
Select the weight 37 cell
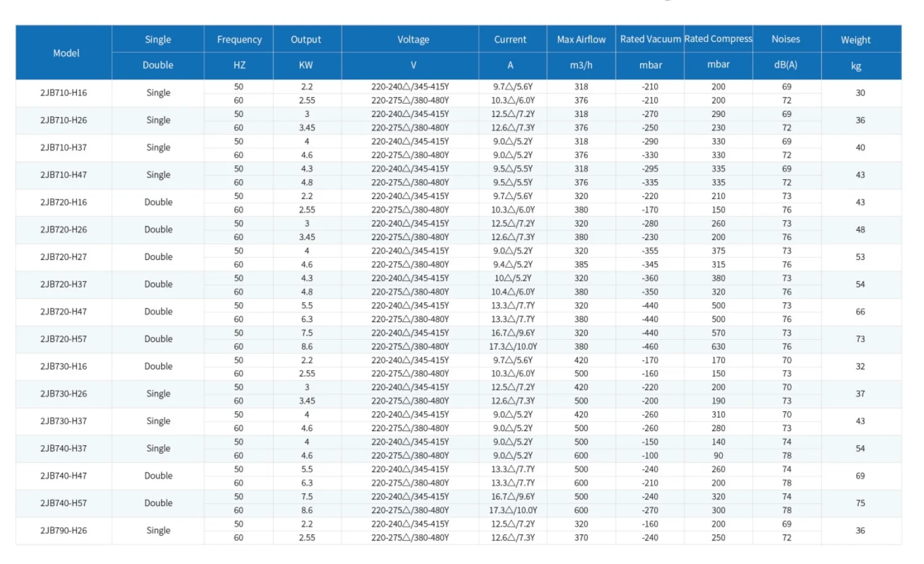tap(861, 393)
